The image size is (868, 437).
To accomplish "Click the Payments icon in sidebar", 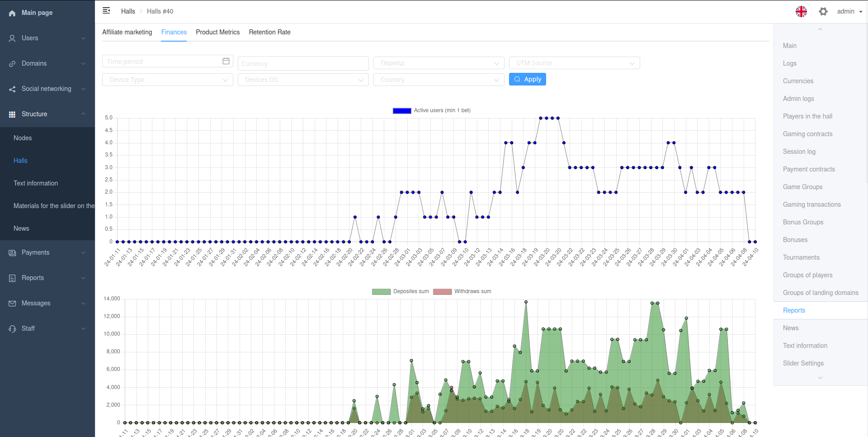I will (12, 253).
